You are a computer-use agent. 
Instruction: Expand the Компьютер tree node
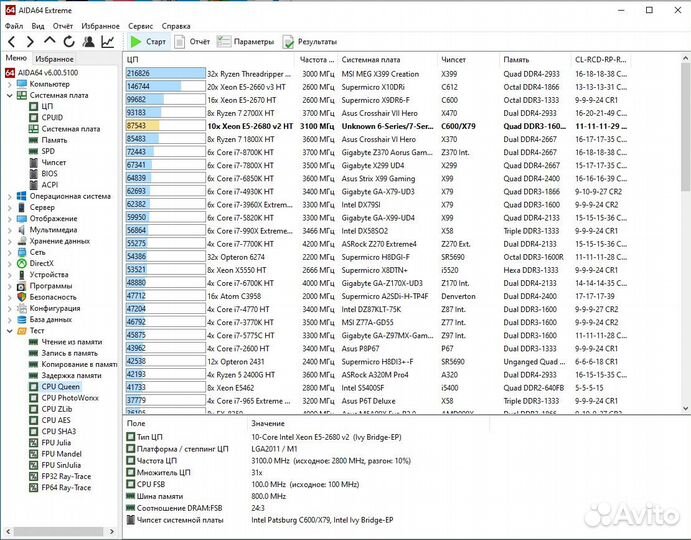coord(9,84)
